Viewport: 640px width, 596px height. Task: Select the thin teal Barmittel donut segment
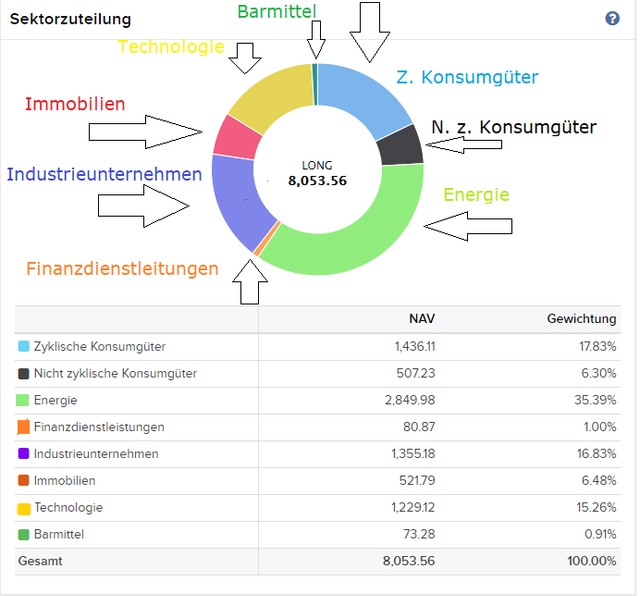click(x=315, y=85)
